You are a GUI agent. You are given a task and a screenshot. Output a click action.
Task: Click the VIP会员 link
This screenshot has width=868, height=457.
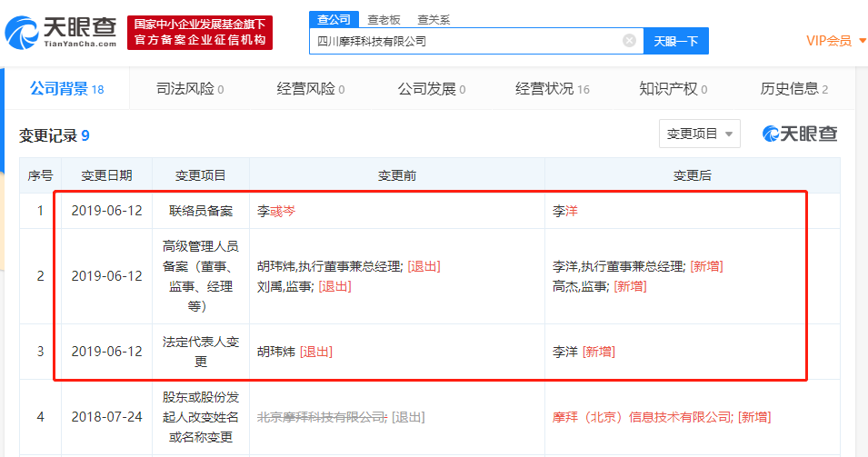tap(829, 41)
